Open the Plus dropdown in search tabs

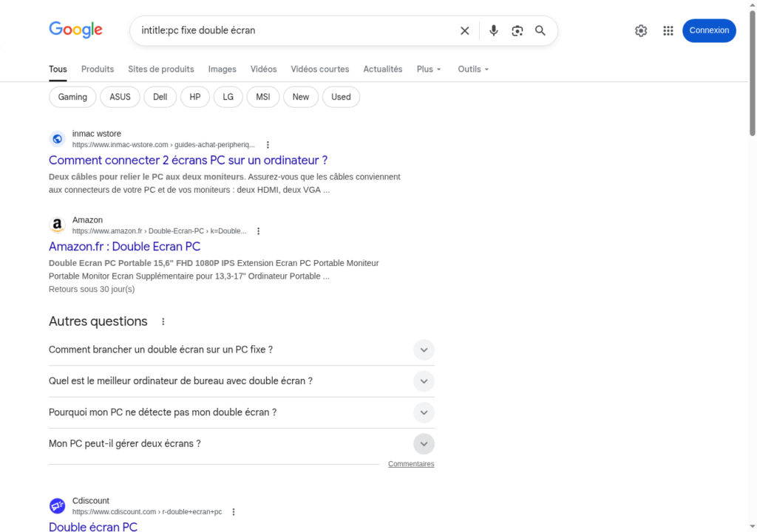[x=429, y=69]
